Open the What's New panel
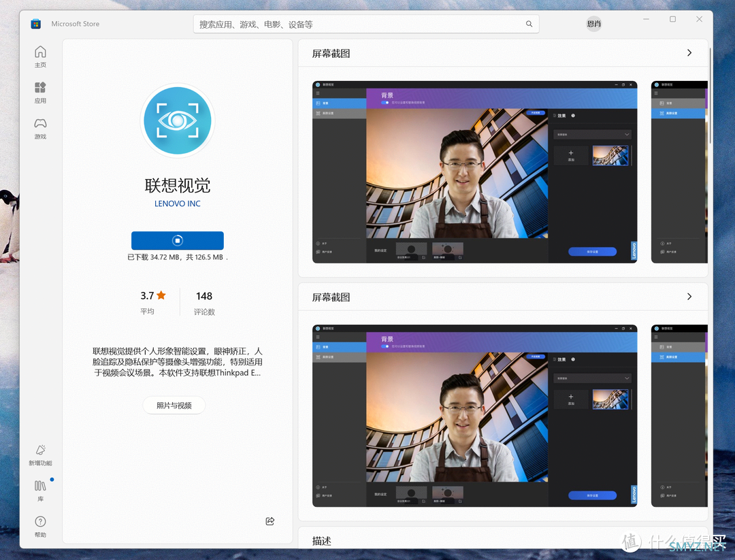735x560 pixels. click(x=40, y=455)
